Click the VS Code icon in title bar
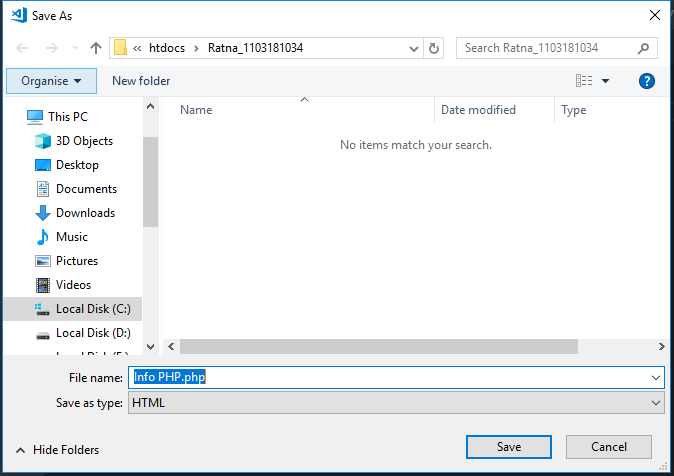674x476 pixels. point(19,15)
